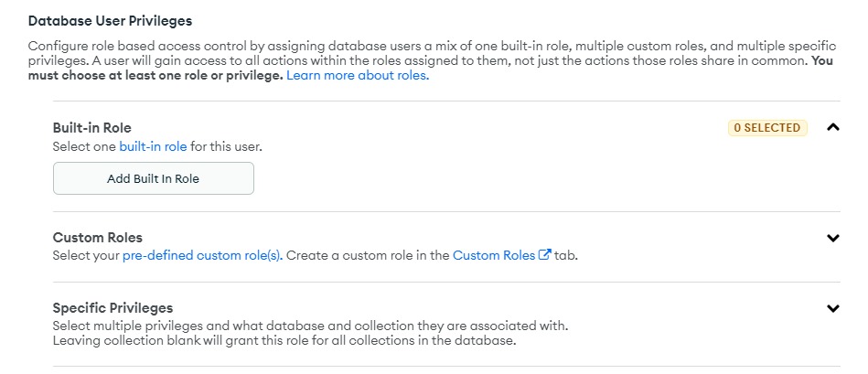Expand the Custom Roles section chevron
This screenshot has height=374, width=868.
point(832,238)
